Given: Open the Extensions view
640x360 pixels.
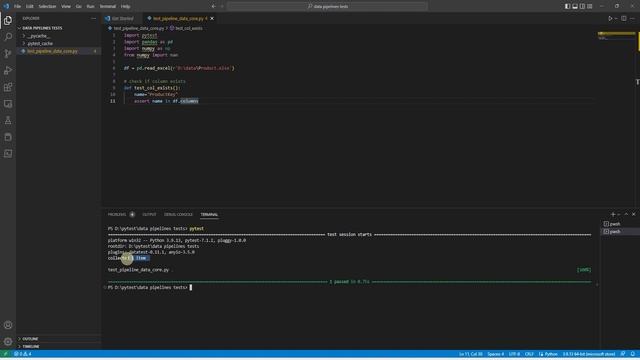Looking at the screenshot, I should [8, 87].
